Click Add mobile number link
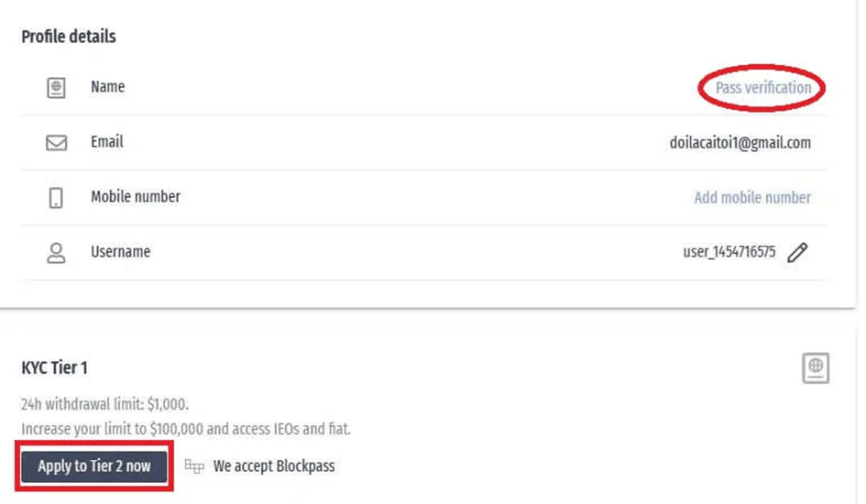Screen dimensions: 866x504 click(x=752, y=198)
